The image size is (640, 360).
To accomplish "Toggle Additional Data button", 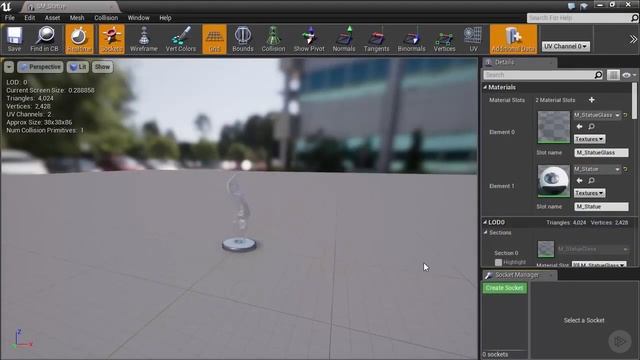I will [x=513, y=39].
